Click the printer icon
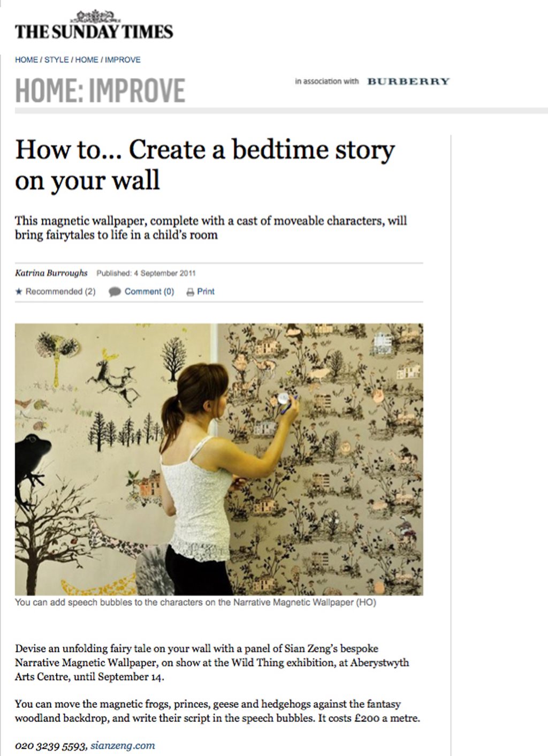Viewport: 548px width, 756px height. (190, 292)
